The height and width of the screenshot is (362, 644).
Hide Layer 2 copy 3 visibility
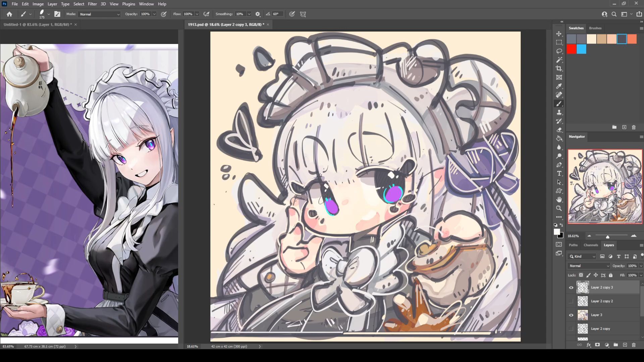click(571, 288)
